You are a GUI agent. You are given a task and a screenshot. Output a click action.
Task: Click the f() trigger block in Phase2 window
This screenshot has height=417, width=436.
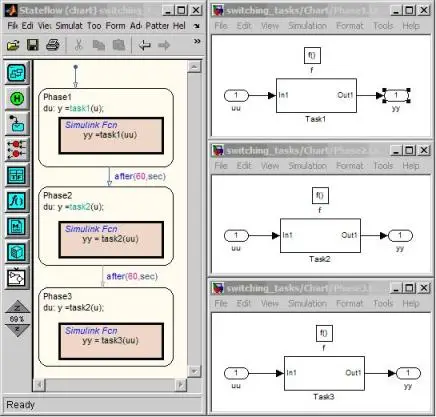pyautogui.click(x=320, y=196)
